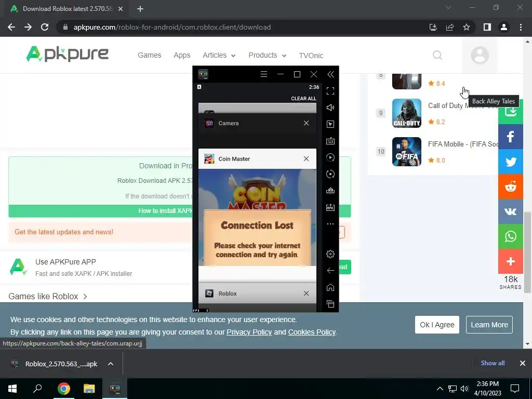532x399 pixels.
Task: Click the emulator cursor lock icon
Action: [x=330, y=124]
